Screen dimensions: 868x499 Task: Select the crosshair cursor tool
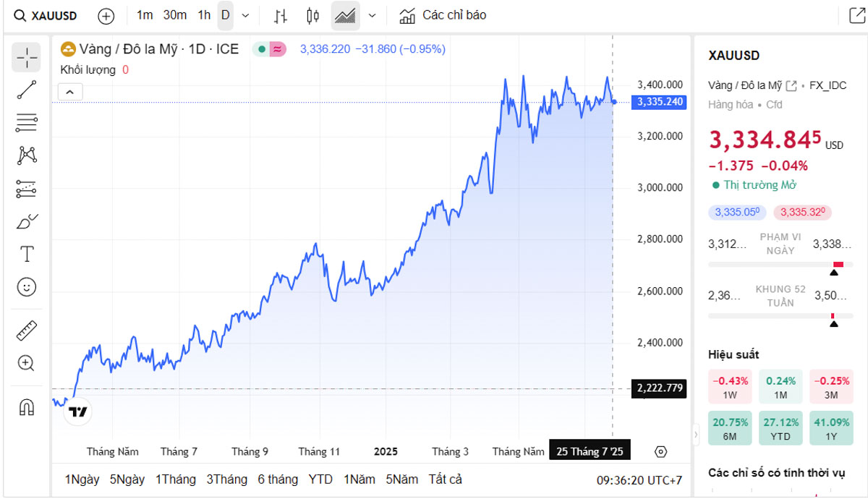point(27,57)
